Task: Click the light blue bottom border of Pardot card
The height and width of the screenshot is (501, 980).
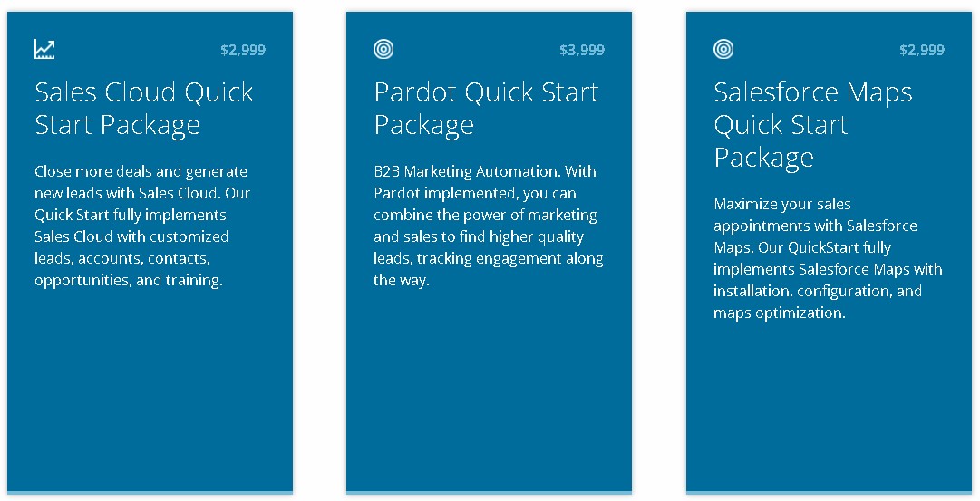Action: 489,493
